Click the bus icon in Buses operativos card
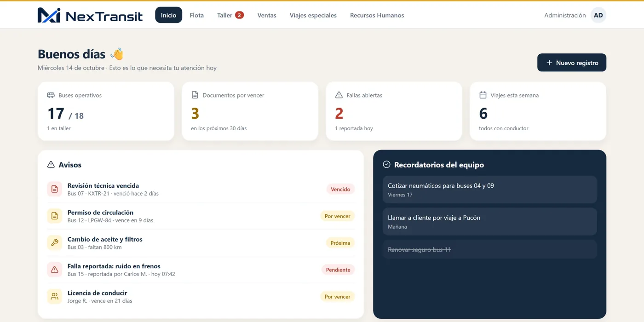 [x=51, y=95]
